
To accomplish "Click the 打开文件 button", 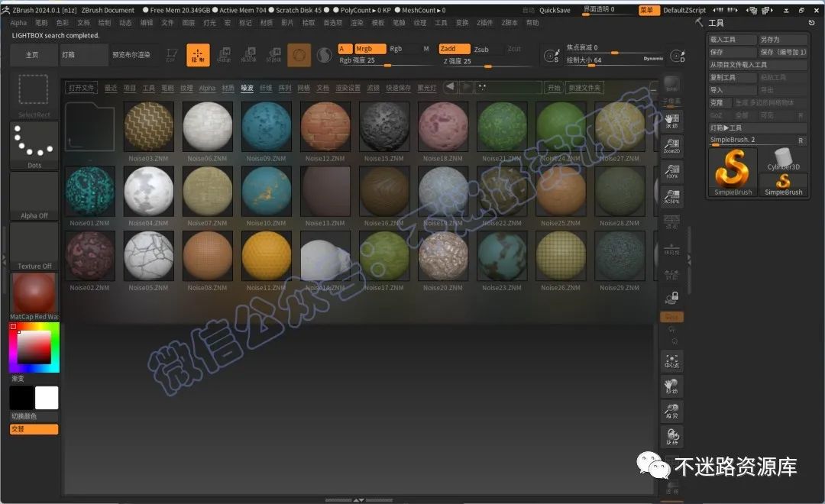I will 82,88.
